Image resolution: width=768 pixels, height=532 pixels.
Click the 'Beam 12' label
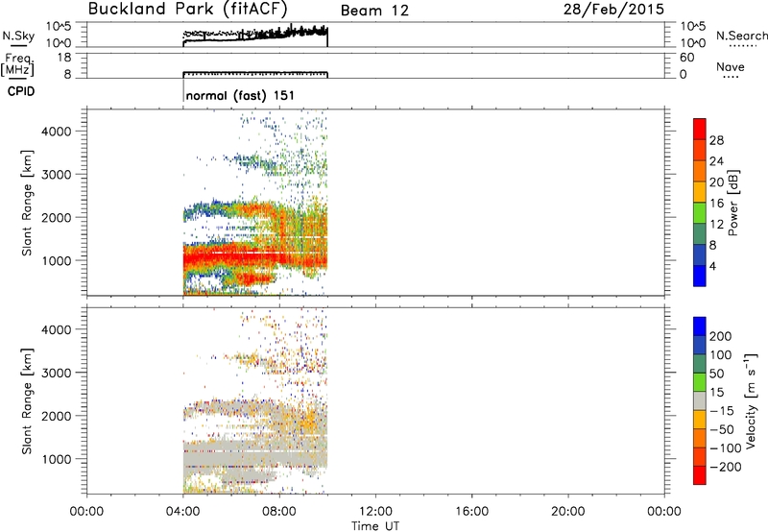374,11
